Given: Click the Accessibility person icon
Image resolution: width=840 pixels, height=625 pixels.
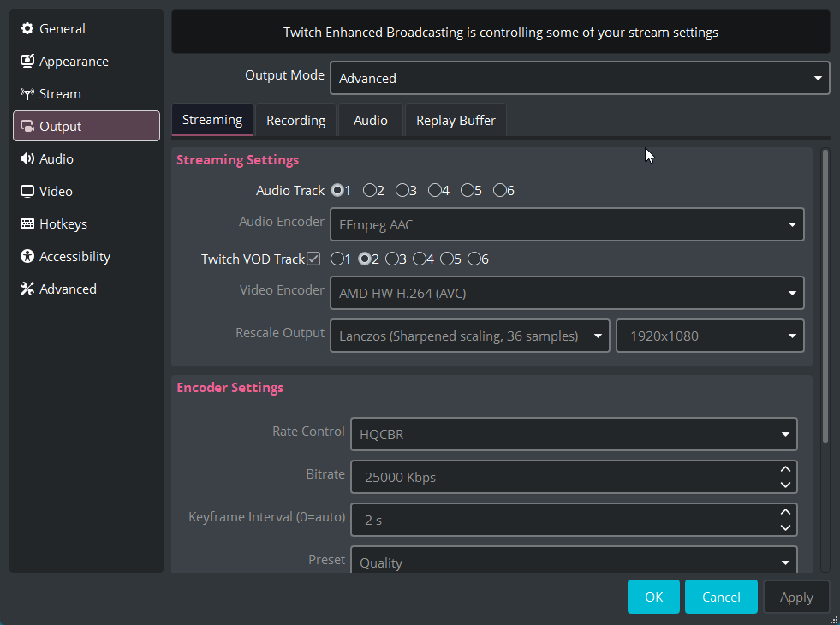Looking at the screenshot, I should tap(27, 256).
